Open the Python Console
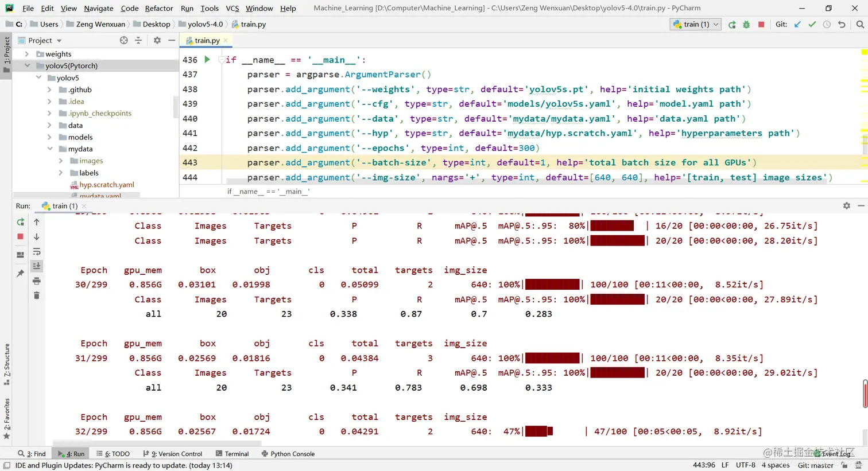The image size is (868, 471). 288,454
